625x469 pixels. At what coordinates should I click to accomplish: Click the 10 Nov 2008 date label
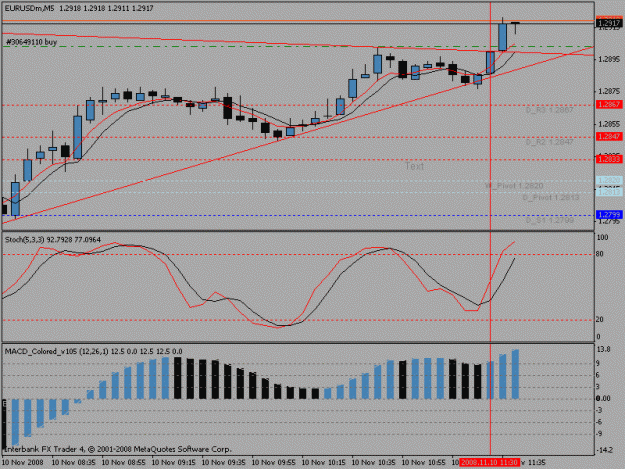pos(23,463)
